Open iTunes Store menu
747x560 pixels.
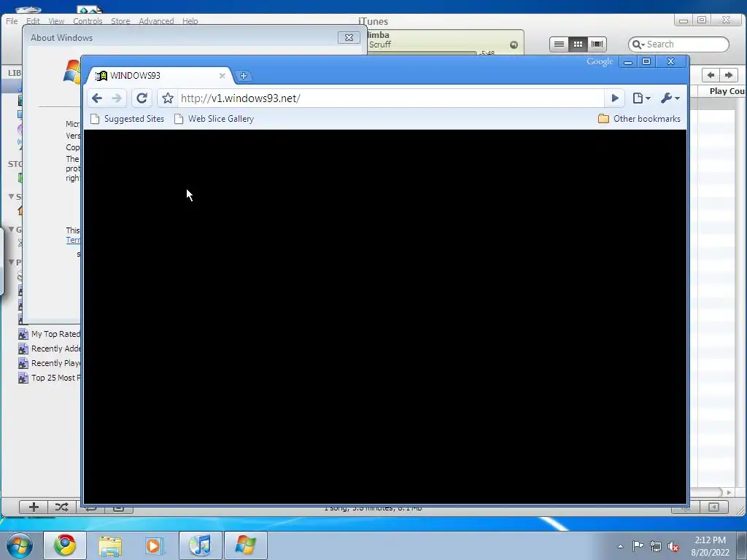(120, 21)
